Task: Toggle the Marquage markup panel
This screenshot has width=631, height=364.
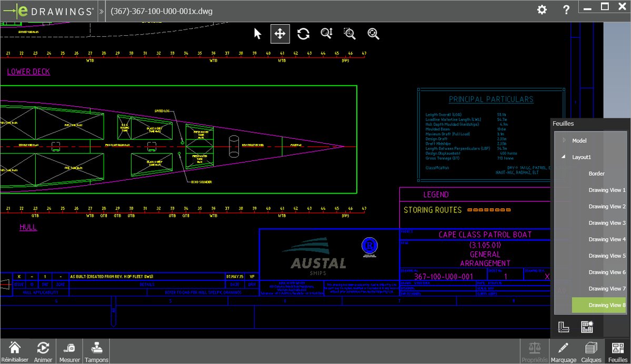Action: tap(564, 351)
